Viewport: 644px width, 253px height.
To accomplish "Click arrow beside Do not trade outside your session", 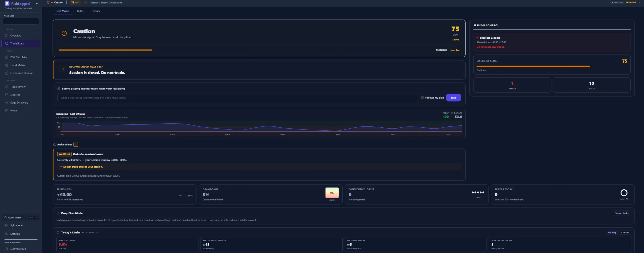I will (61, 167).
